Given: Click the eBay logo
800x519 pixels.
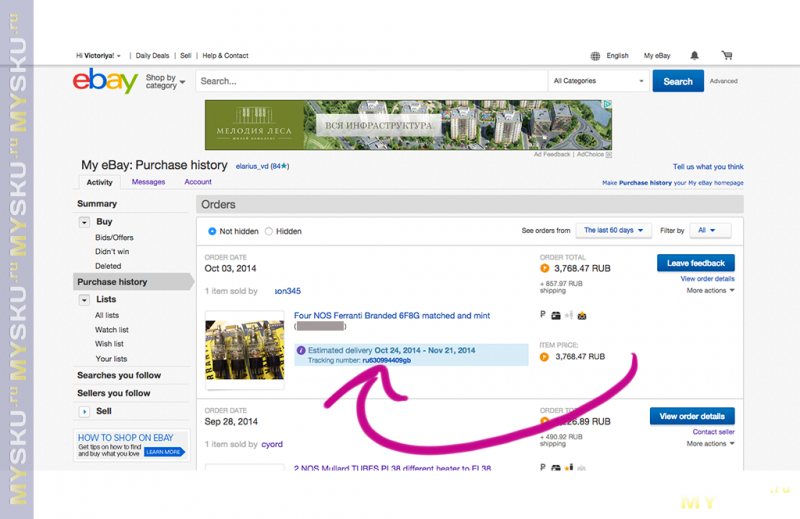Looking at the screenshot, I should pyautogui.click(x=105, y=81).
